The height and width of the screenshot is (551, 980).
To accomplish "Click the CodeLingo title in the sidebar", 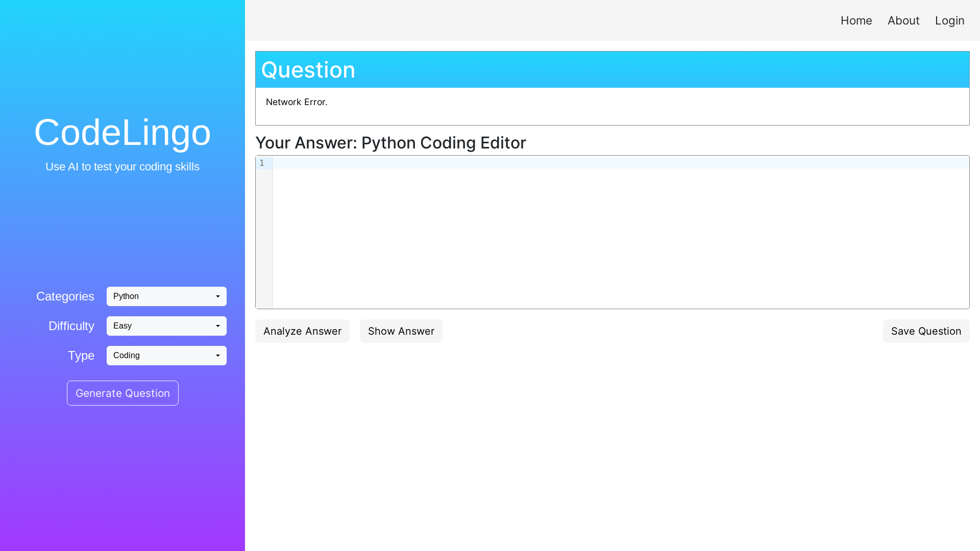I will [x=122, y=132].
